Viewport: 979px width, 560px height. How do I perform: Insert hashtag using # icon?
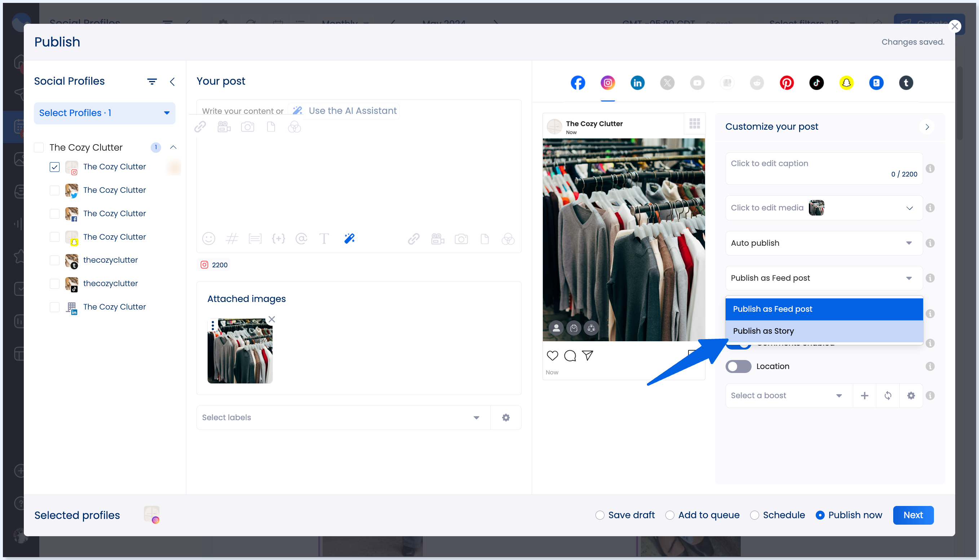point(232,239)
